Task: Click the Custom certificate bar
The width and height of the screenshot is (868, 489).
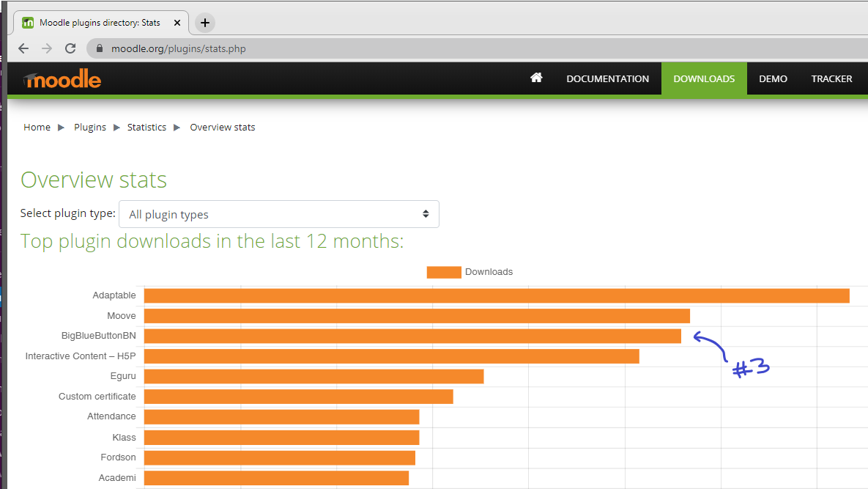Action: [x=299, y=397]
